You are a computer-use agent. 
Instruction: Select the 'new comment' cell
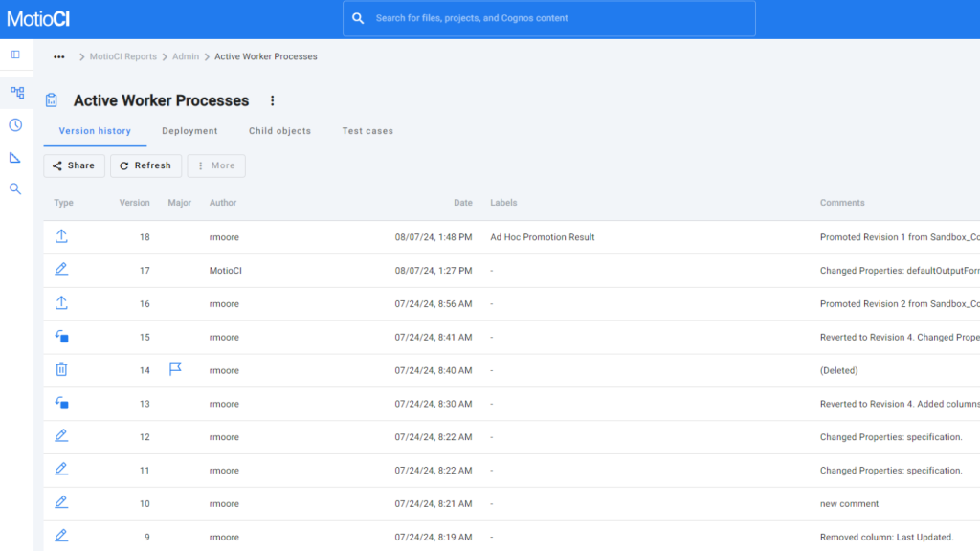[850, 503]
